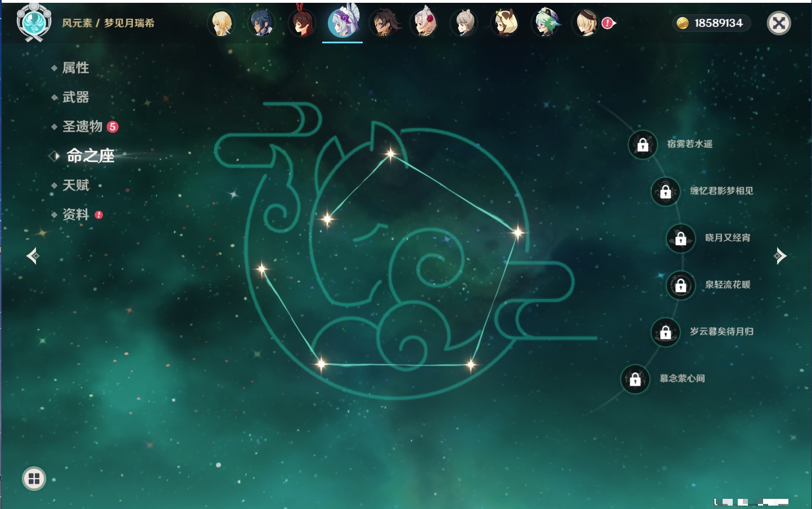
Task: Select Kaeya's blue-haired avatar
Action: [x=261, y=24]
